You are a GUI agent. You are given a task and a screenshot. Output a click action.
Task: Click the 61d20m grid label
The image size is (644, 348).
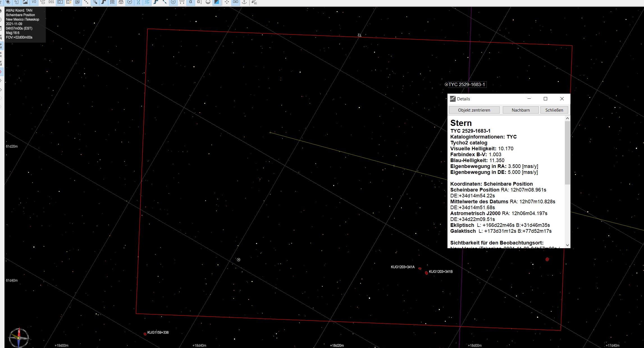(12, 146)
